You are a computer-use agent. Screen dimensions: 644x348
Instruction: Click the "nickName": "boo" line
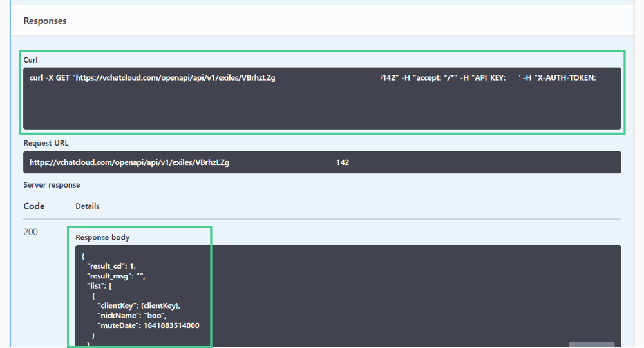pos(132,316)
